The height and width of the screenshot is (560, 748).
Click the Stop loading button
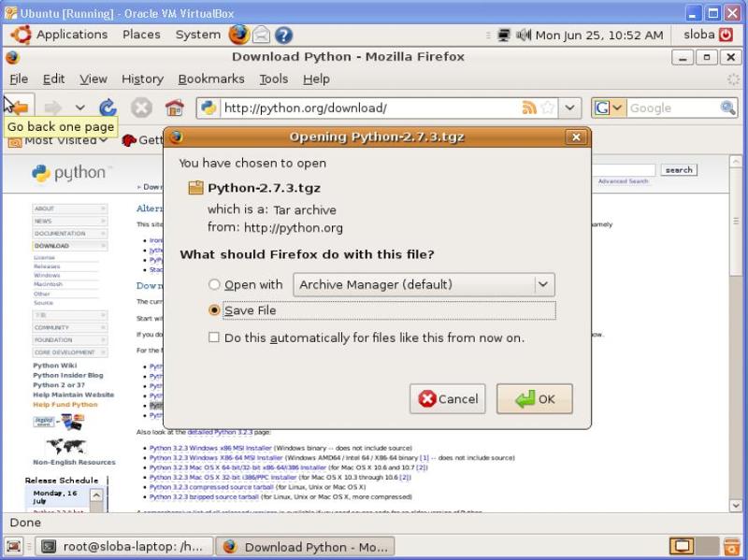pyautogui.click(x=141, y=108)
